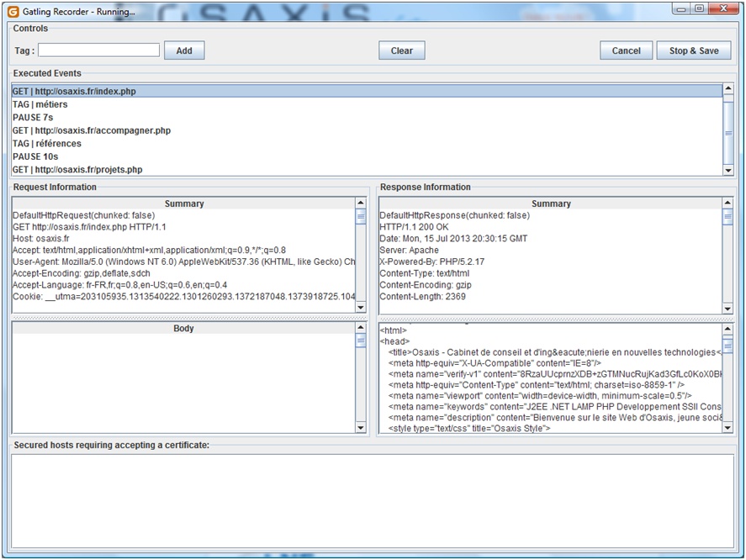Click the Request Body column header
746x560 pixels.
[x=183, y=328]
